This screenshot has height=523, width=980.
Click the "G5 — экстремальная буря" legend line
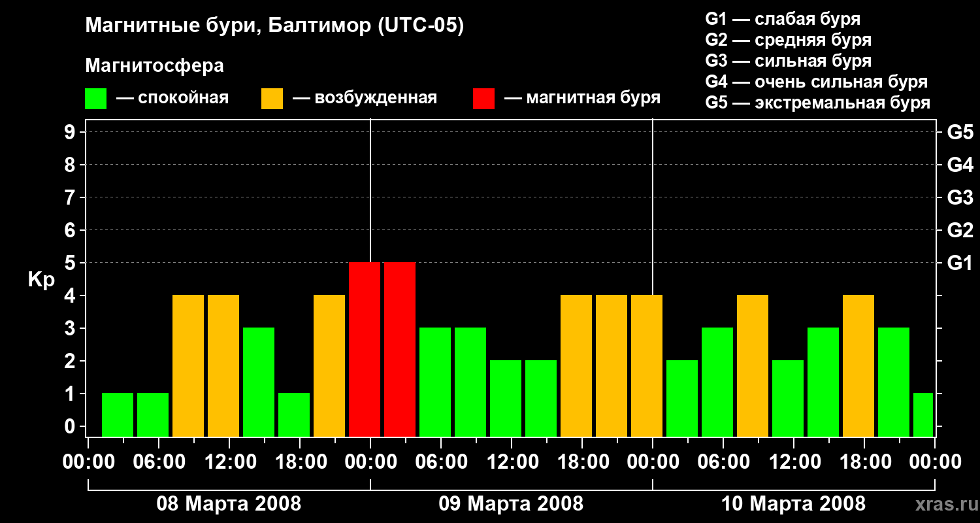coord(817,103)
